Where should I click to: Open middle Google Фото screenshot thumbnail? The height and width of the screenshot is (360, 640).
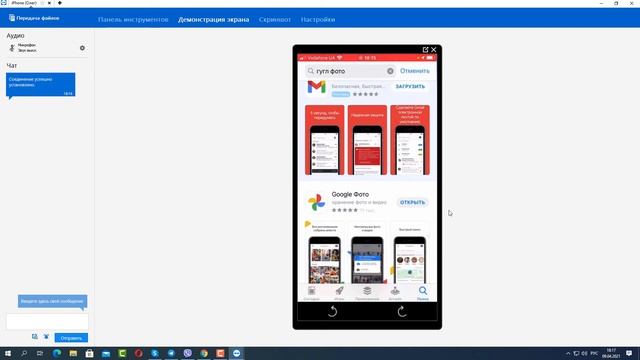click(x=367, y=253)
